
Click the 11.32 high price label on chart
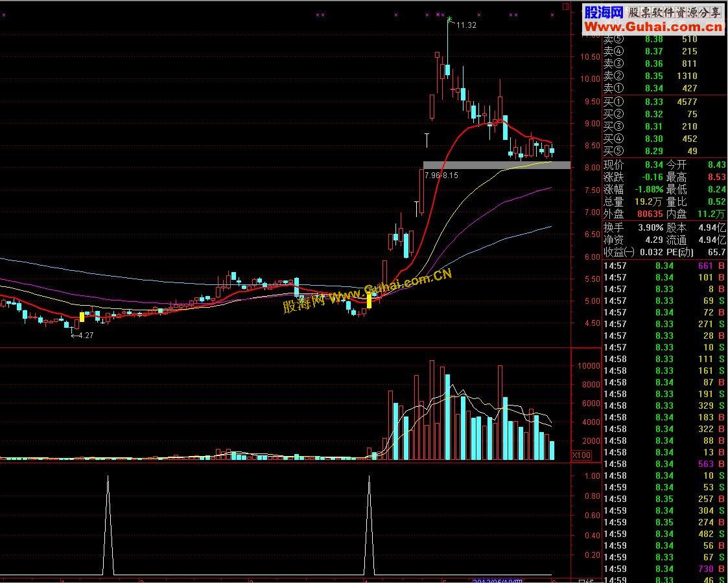(x=466, y=25)
